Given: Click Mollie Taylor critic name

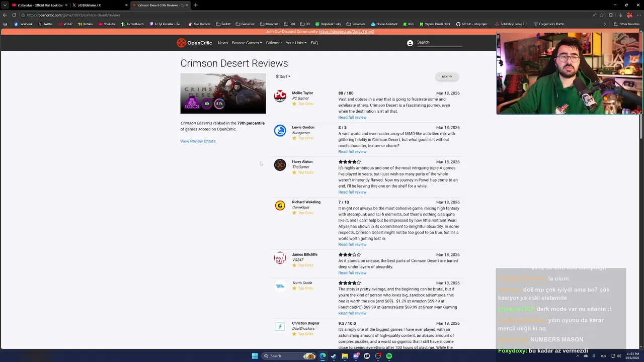Looking at the screenshot, I should [302, 93].
